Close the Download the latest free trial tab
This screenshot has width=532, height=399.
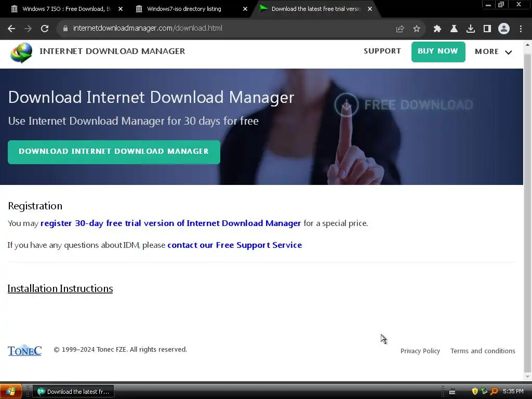click(x=370, y=9)
